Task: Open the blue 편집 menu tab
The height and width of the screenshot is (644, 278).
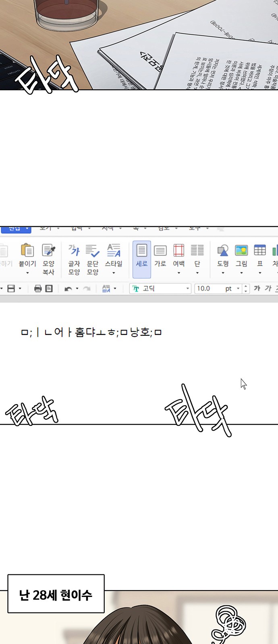Action: click(16, 229)
